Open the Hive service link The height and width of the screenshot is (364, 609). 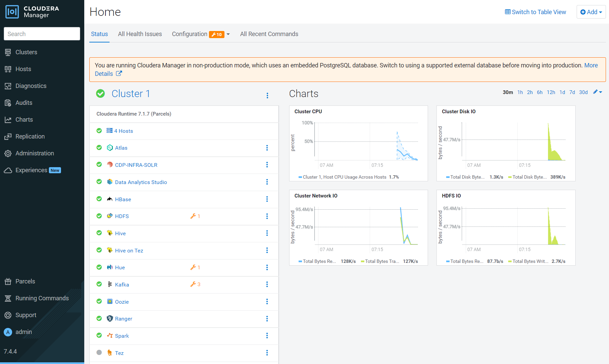click(x=120, y=233)
